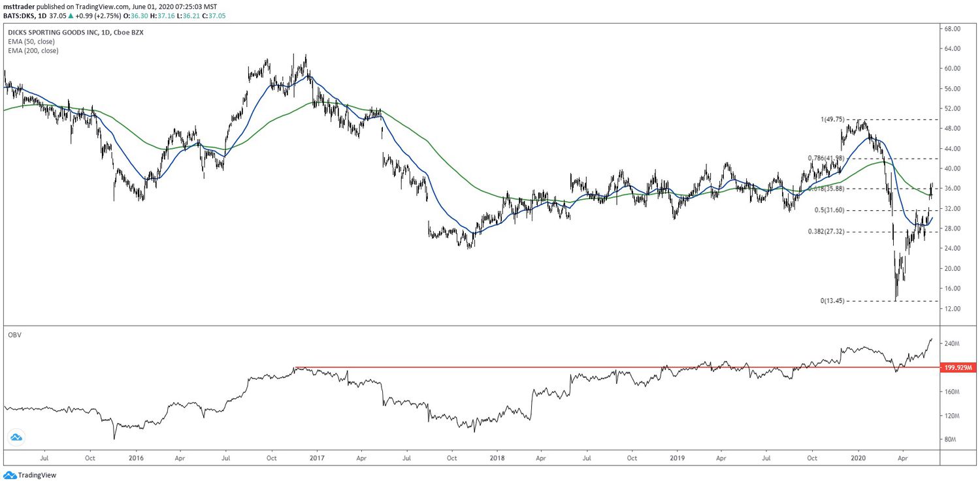This screenshot has height=485, width=980.
Task: Select the EMA (50, close) indicator label
Action: [x=31, y=41]
